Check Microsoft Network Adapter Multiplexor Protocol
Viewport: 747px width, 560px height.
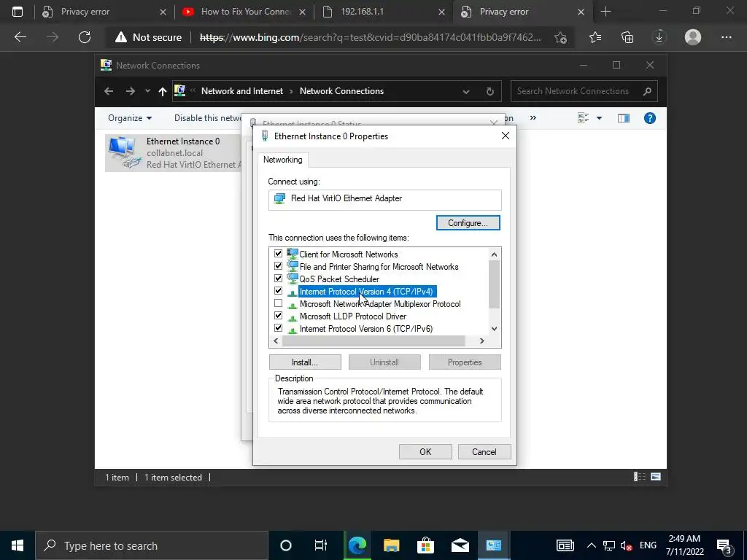click(x=278, y=303)
